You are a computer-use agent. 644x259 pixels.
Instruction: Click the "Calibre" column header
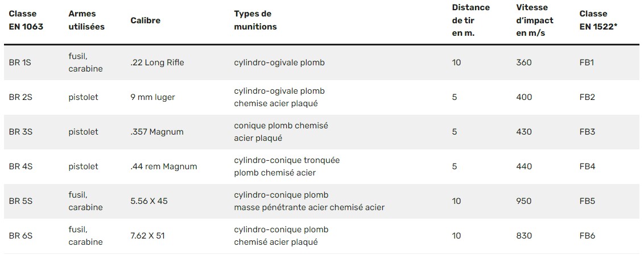pyautogui.click(x=145, y=20)
